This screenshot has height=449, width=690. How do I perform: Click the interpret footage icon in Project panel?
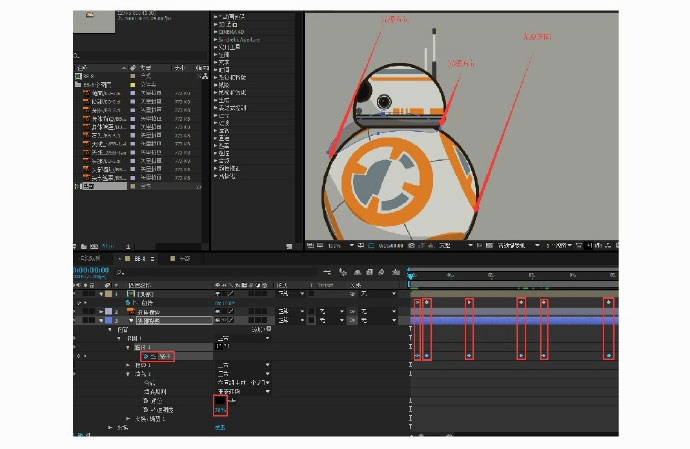coord(75,246)
